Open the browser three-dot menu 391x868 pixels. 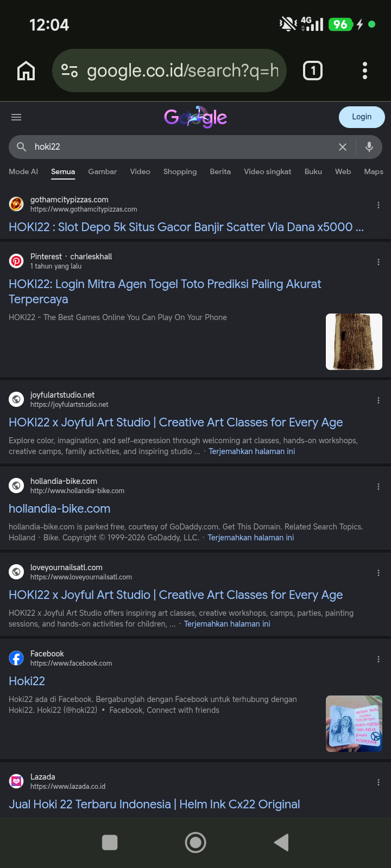365,71
